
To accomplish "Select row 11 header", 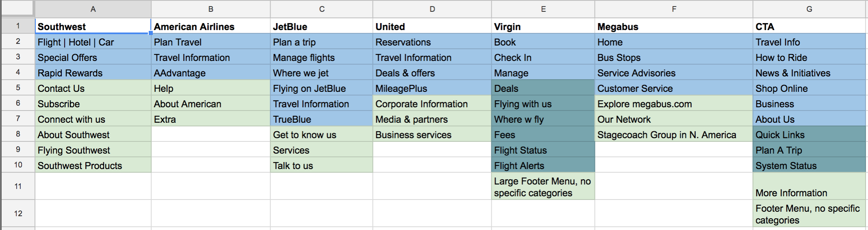I will pyautogui.click(x=18, y=186).
